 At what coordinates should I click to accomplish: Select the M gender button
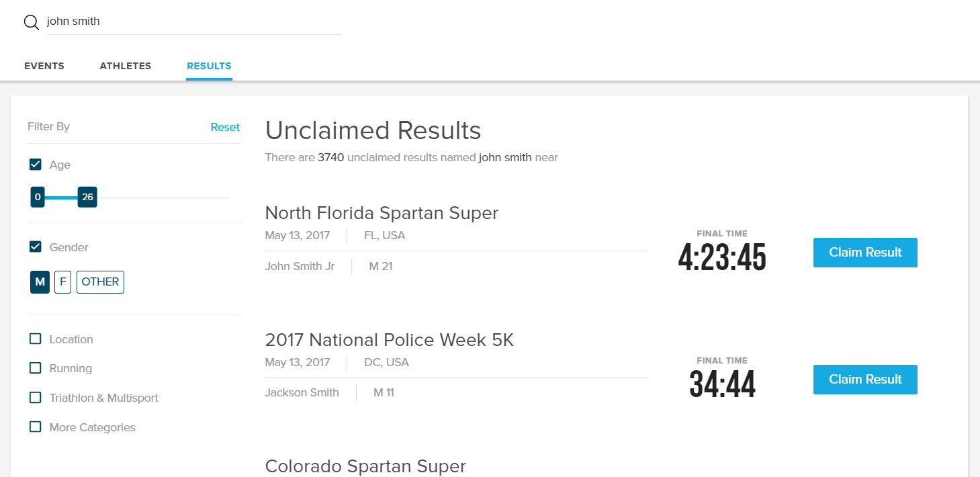40,282
